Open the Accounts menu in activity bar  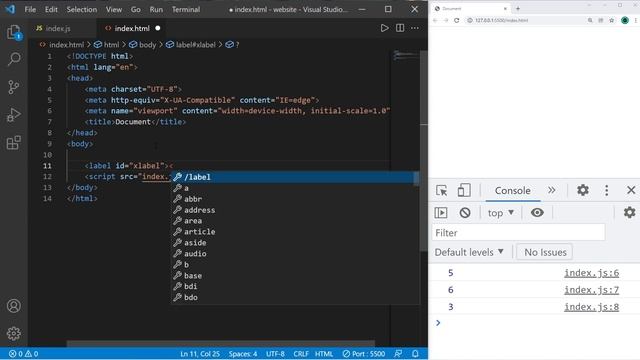pyautogui.click(x=13, y=306)
